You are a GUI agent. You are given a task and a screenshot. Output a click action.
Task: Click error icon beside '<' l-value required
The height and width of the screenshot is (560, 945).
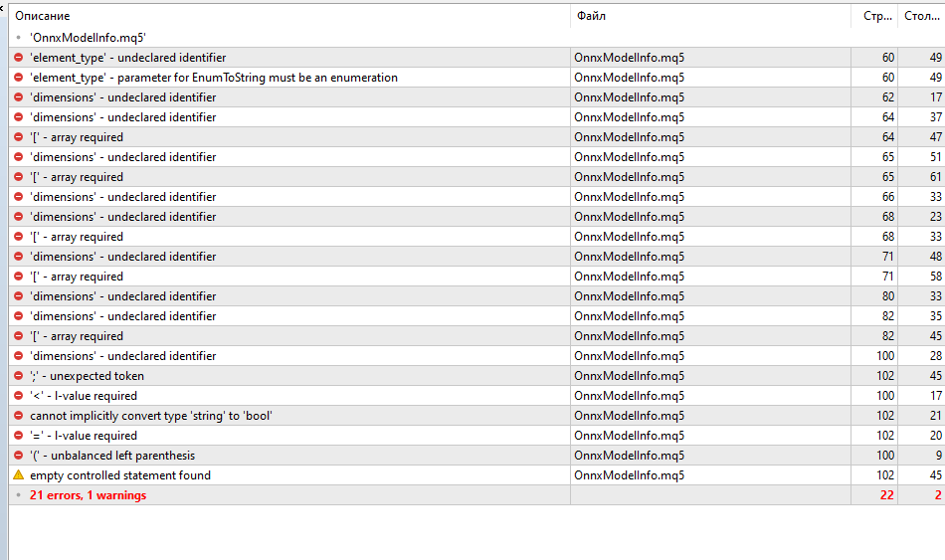tap(18, 396)
